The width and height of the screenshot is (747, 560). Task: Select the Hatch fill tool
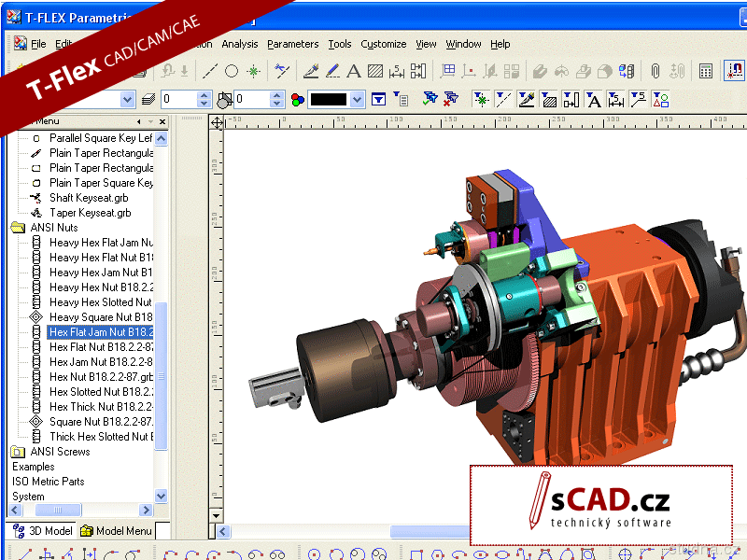coord(375,72)
